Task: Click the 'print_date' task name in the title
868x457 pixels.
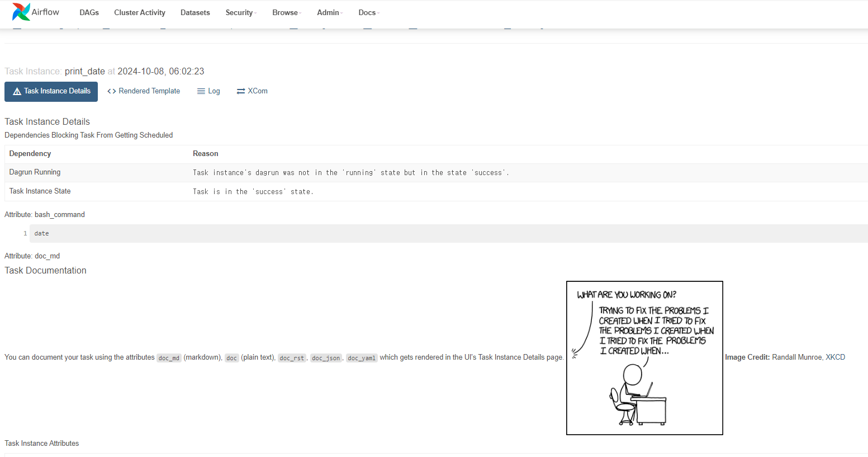Action: (85, 72)
